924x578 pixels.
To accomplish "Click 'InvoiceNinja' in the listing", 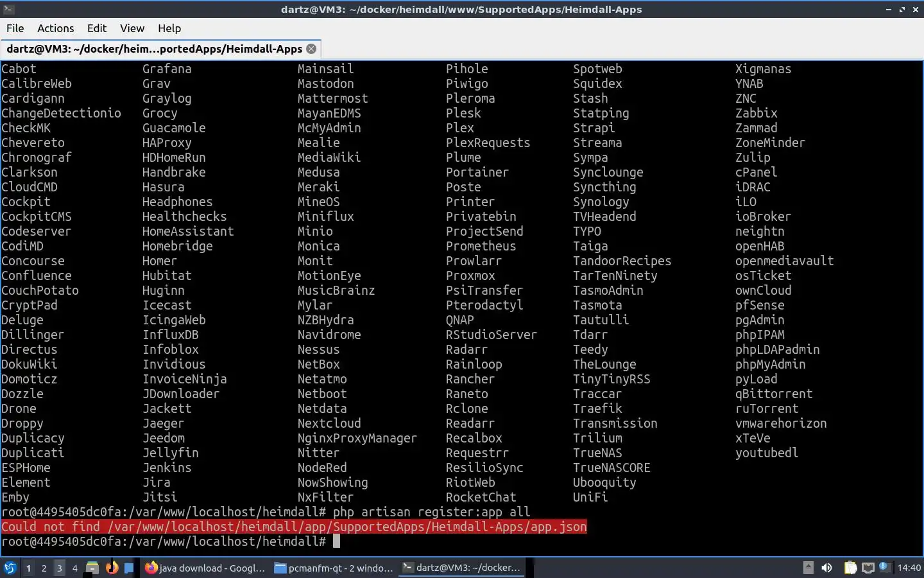I will tap(185, 379).
